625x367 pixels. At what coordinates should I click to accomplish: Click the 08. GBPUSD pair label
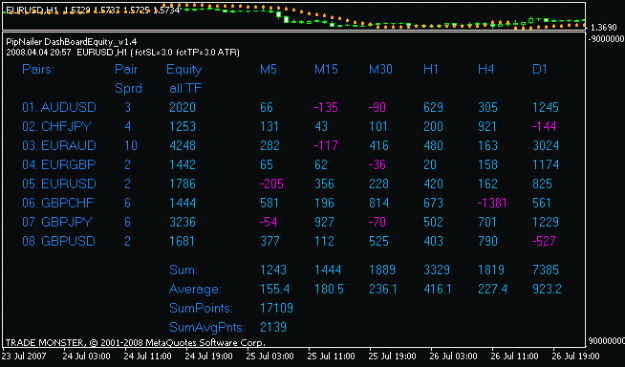[59, 241]
